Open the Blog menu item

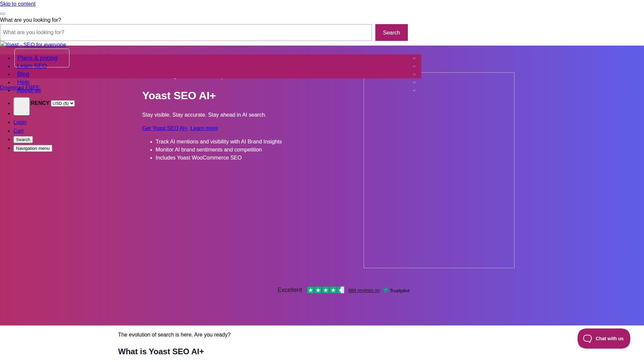(x=23, y=74)
